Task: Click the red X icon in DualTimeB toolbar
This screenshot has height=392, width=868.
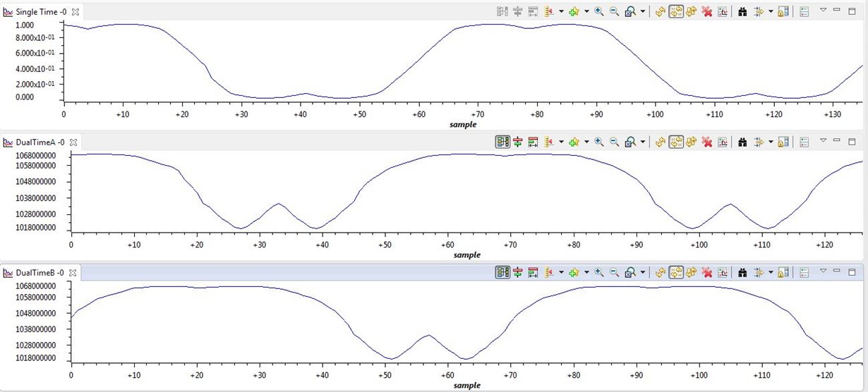Action: [x=707, y=271]
